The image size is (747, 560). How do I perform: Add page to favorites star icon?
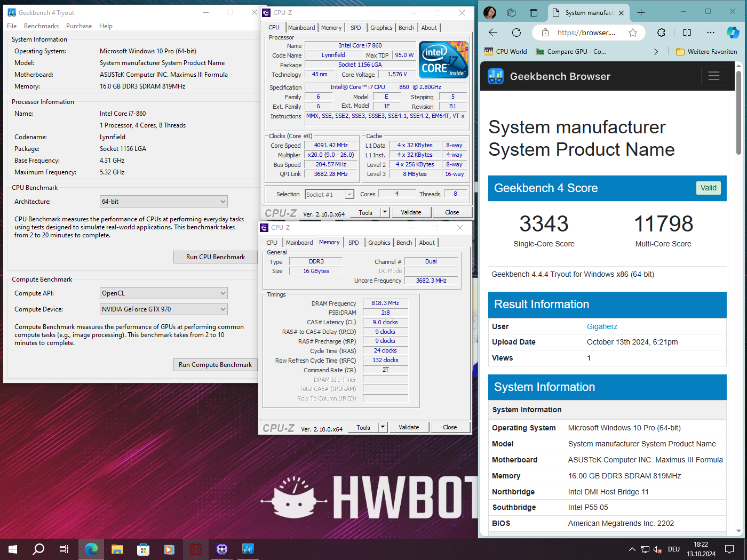633,33
